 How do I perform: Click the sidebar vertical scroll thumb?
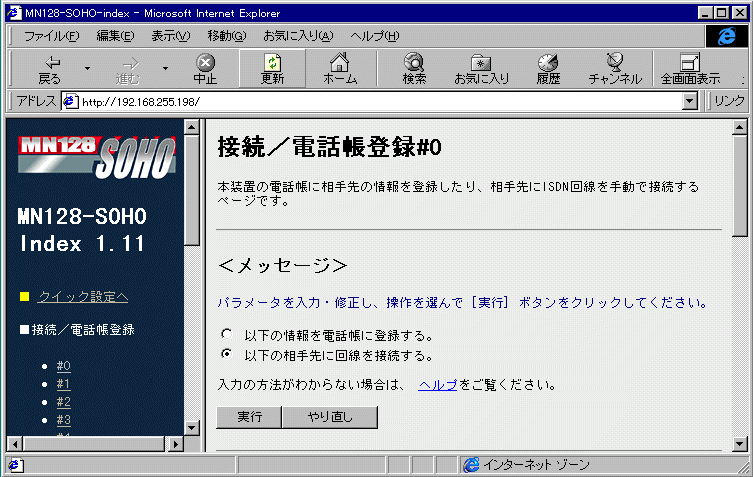tap(192, 190)
